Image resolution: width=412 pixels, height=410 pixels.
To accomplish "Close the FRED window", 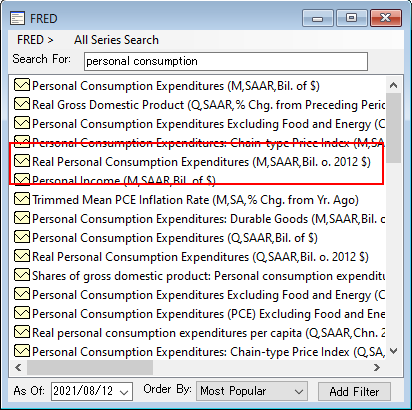I will coord(386,18).
